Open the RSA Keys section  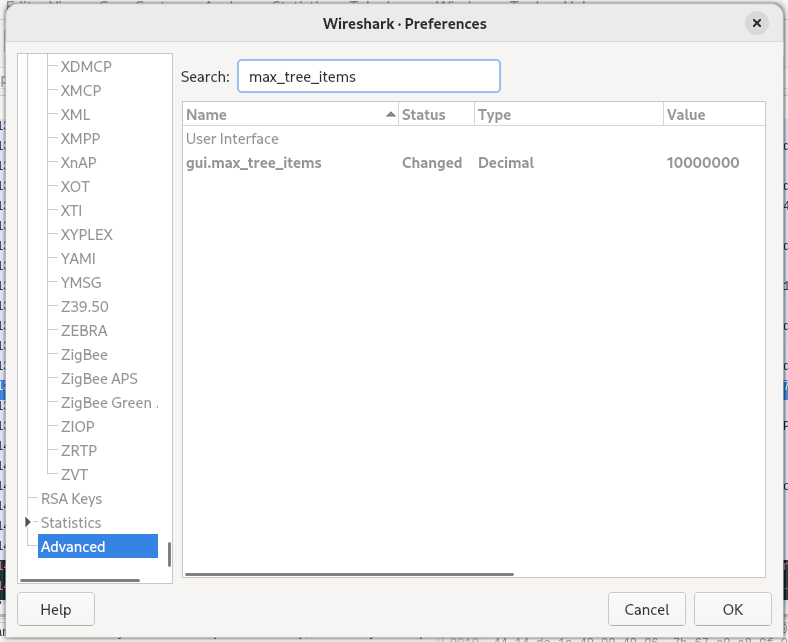point(71,499)
